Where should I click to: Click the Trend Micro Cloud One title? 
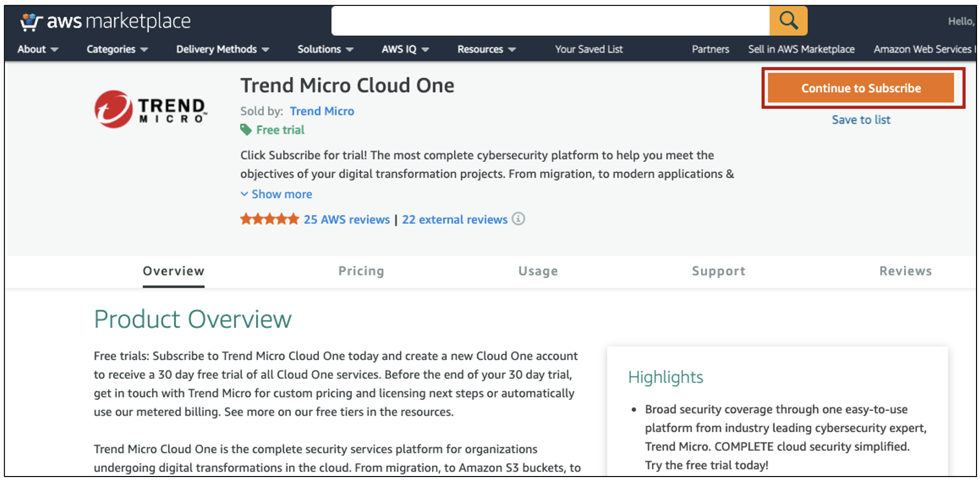[347, 85]
